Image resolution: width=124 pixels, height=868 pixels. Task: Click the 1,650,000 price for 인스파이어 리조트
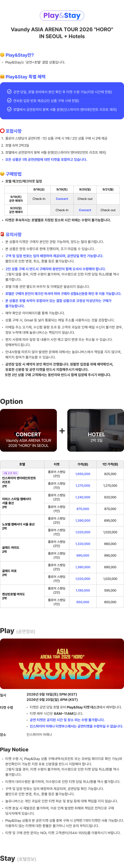click(83, 474)
